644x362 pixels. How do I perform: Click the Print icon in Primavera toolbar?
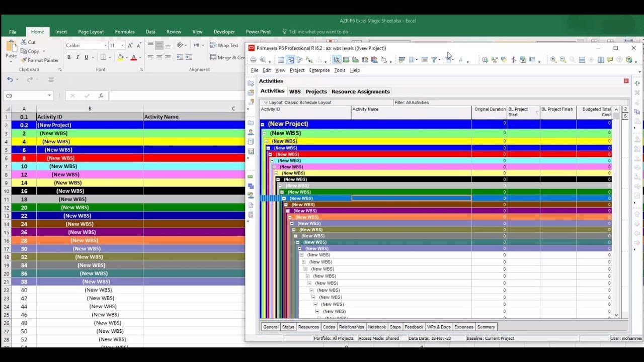click(x=253, y=60)
